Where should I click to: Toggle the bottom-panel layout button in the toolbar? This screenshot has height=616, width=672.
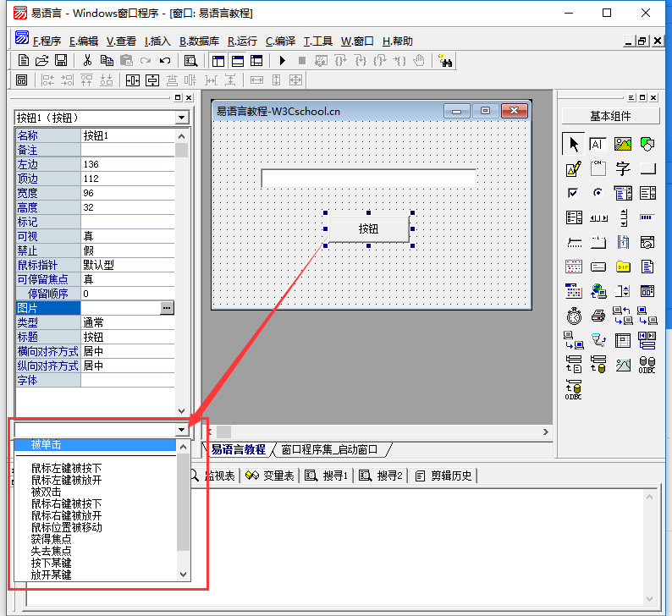[x=238, y=60]
